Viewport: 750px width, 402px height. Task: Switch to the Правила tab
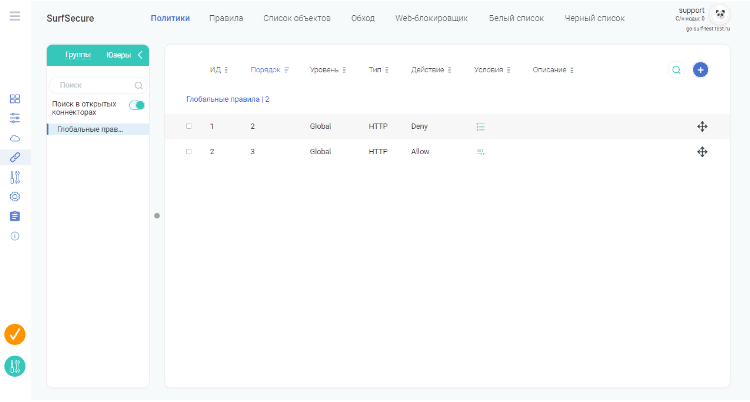point(226,18)
